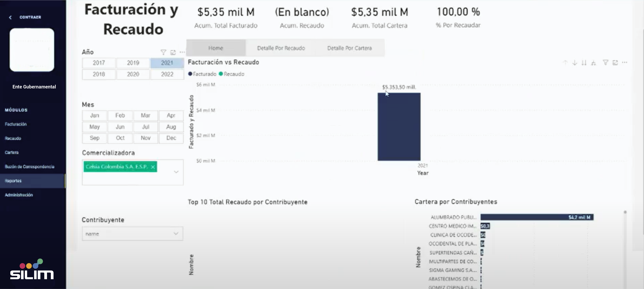Select Jul in Mes slicer

tap(146, 127)
